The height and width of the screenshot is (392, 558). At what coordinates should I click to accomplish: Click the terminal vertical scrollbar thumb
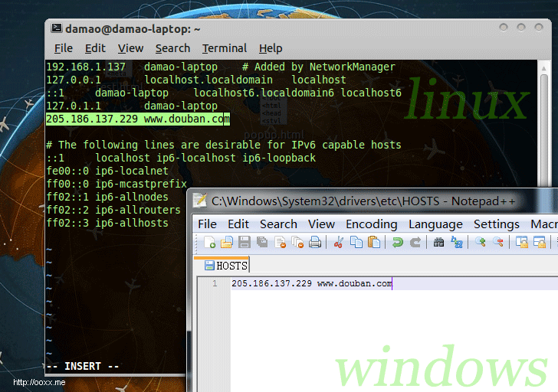pos(543,129)
